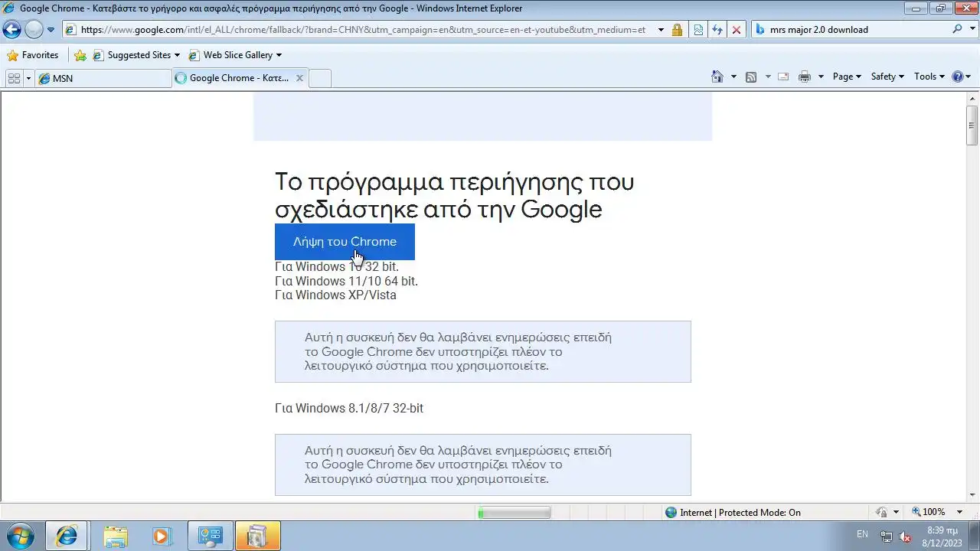Viewport: 980px width, 551px height.
Task: Open the Help question mark menu
Action: tap(961, 77)
